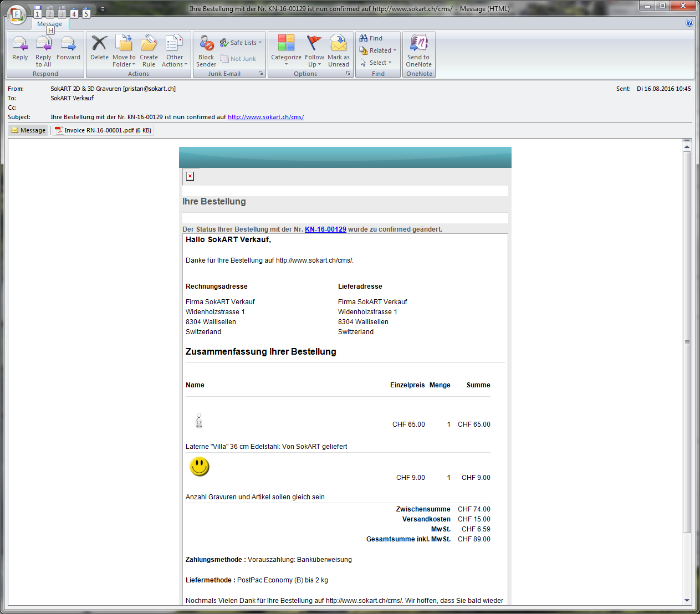Image resolution: width=700 pixels, height=614 pixels.
Task: Open Select dropdown
Action: 376,63
